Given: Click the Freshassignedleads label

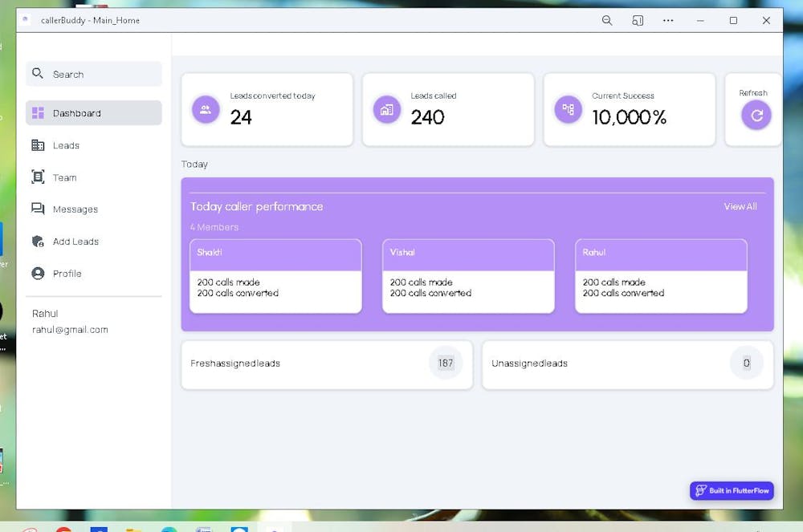Looking at the screenshot, I should [x=235, y=363].
